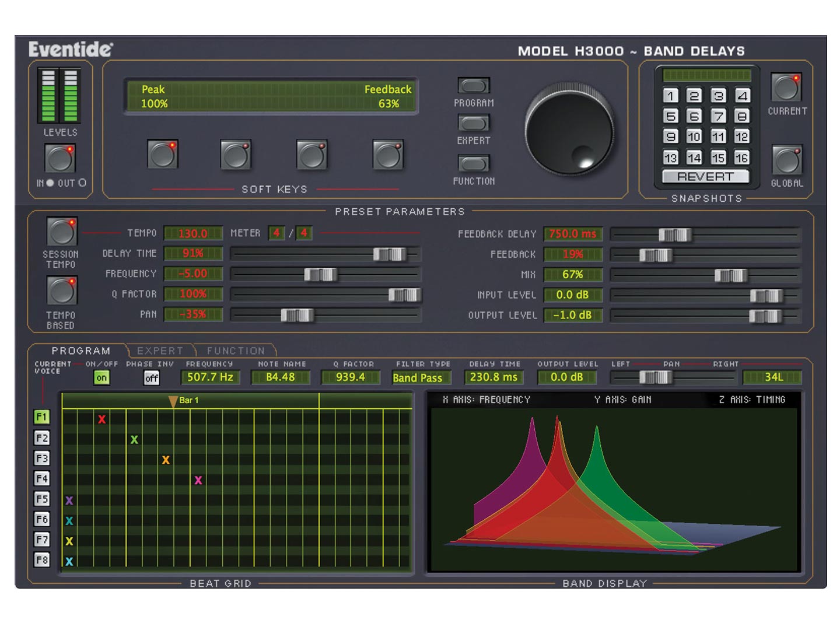Select snapshot 11
840x630 pixels.
click(718, 136)
